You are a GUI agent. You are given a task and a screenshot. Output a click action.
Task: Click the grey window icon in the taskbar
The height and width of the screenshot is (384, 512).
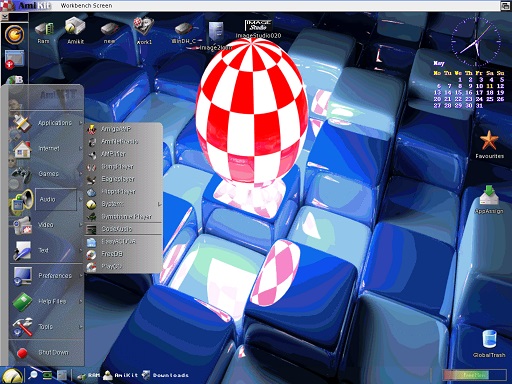pos(62,375)
